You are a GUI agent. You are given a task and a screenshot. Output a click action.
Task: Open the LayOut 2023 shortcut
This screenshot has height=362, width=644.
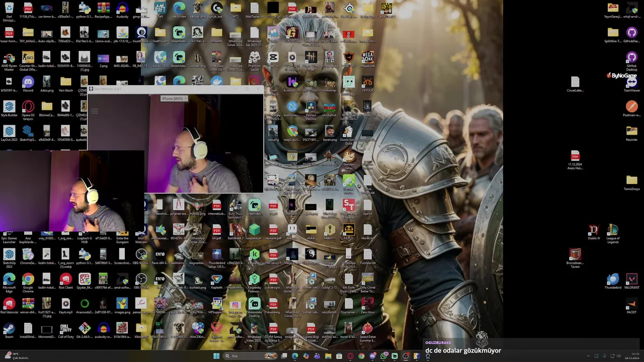9,133
